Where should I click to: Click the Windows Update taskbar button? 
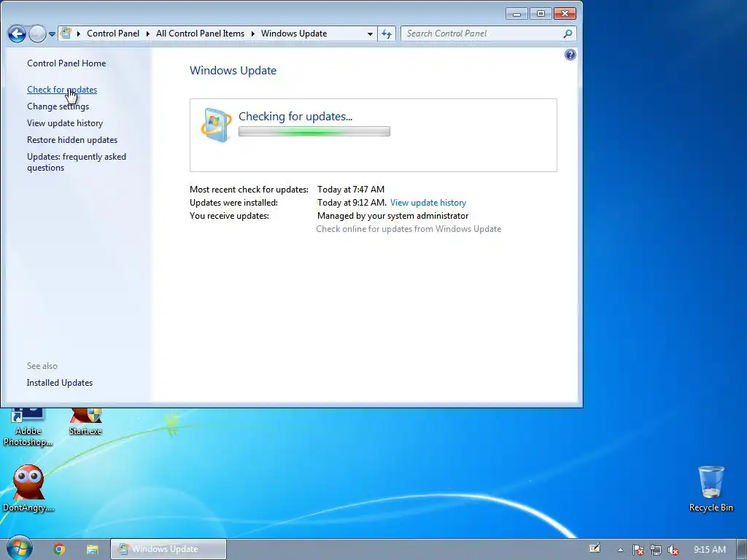(169, 549)
